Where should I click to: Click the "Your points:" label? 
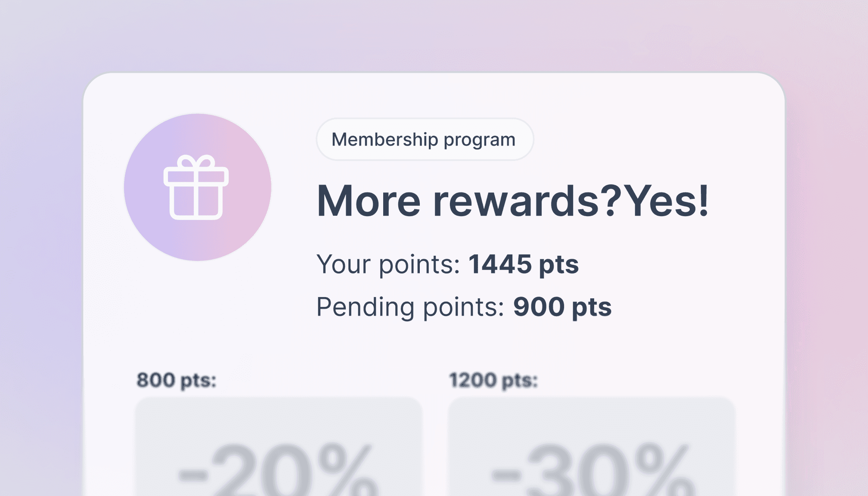tap(388, 264)
